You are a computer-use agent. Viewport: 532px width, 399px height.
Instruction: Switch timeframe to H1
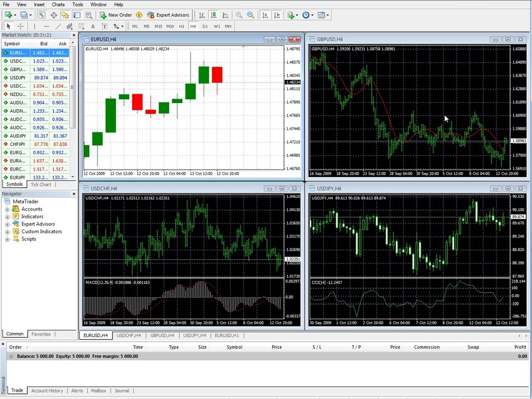182,26
